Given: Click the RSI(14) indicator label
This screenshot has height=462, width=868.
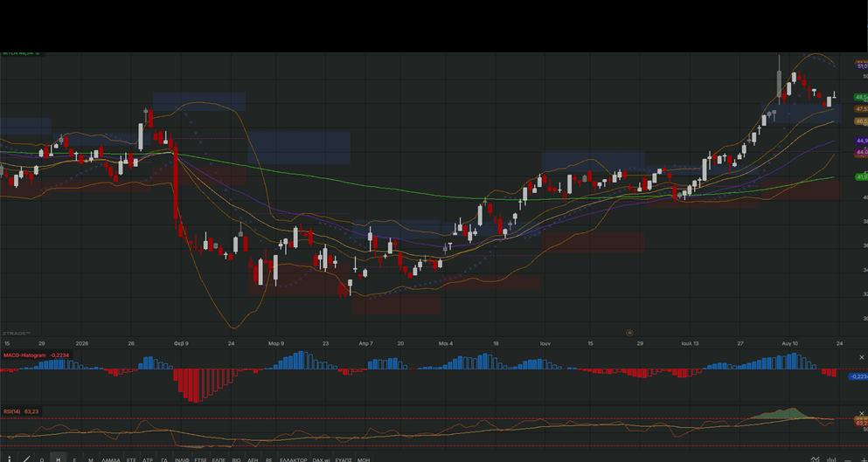Looking at the screenshot, I should [x=11, y=411].
